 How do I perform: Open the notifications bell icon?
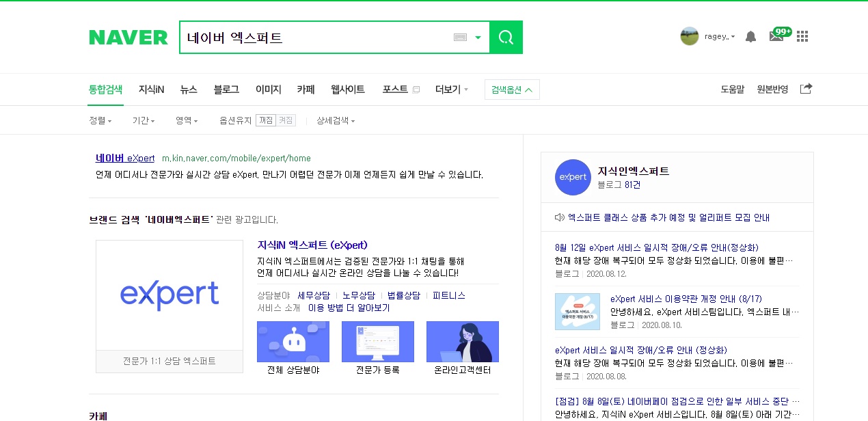point(750,37)
